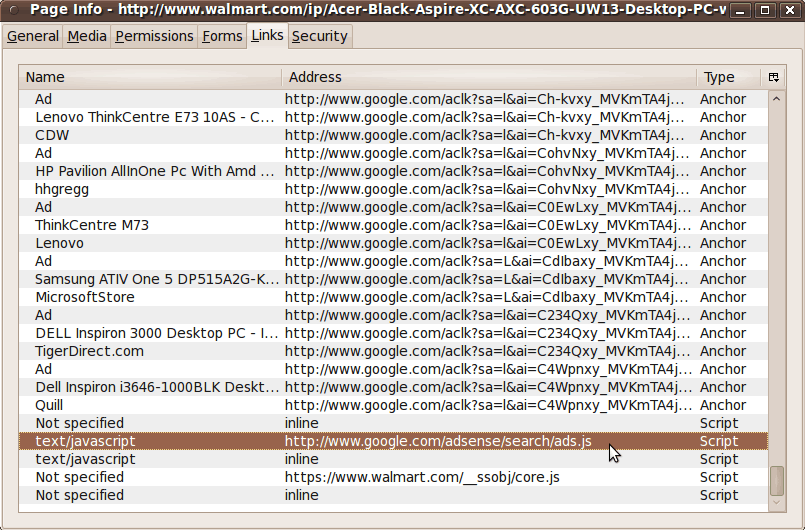Select the Quill row

pyautogui.click(x=393, y=405)
